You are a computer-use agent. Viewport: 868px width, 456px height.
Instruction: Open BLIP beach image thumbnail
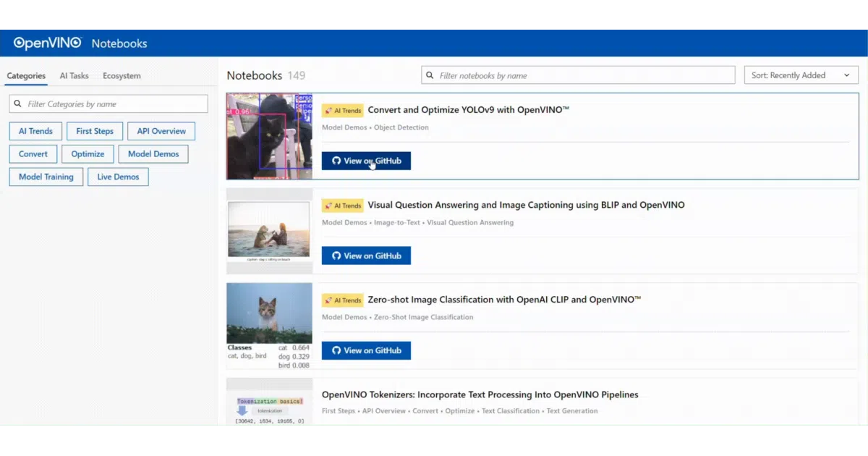pos(270,231)
